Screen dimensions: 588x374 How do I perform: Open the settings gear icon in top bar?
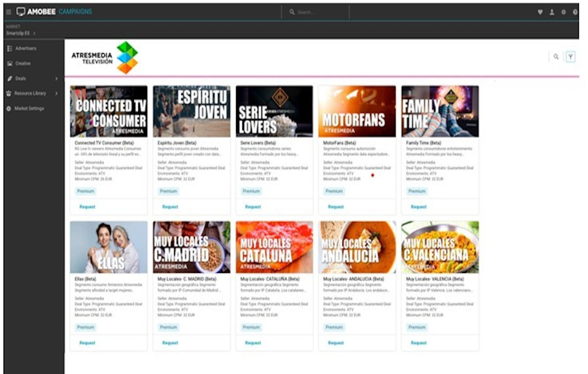pos(563,12)
